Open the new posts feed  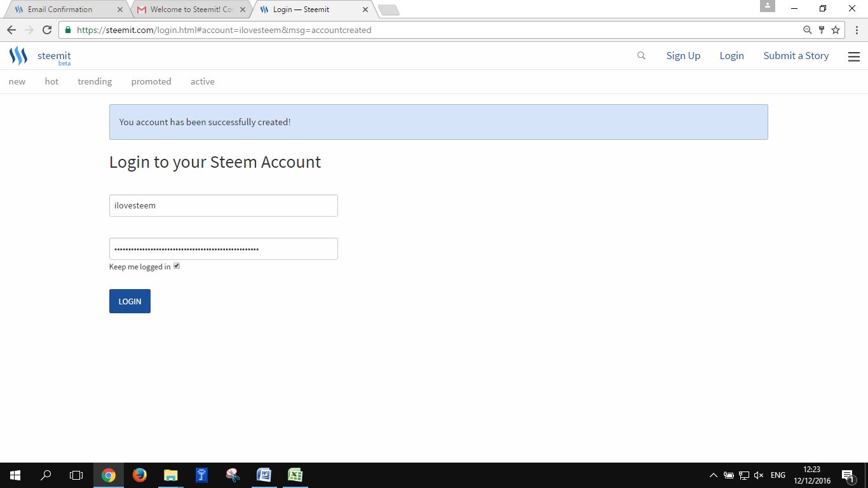point(17,81)
